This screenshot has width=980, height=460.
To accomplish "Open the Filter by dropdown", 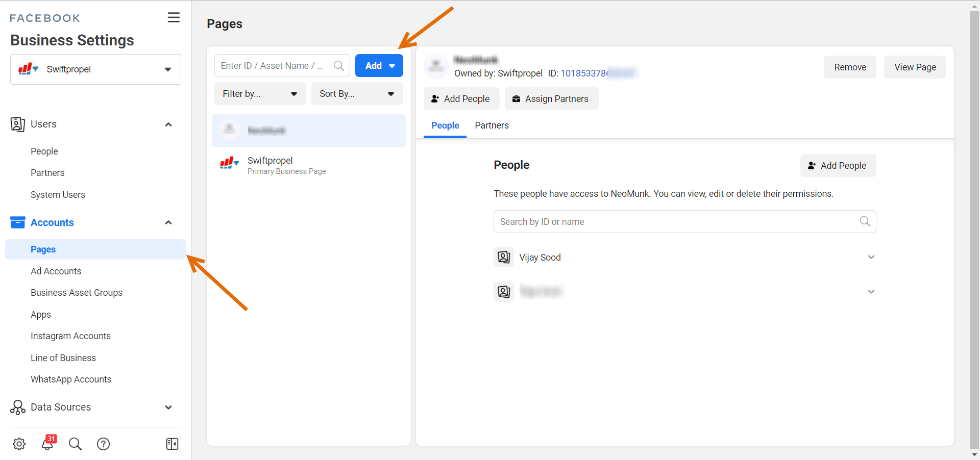I will (260, 94).
